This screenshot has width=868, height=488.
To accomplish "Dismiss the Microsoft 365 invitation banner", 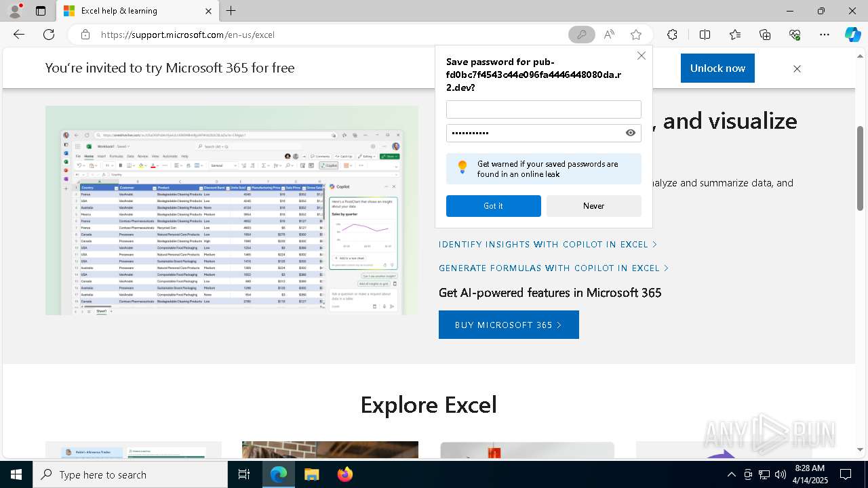I will (797, 68).
